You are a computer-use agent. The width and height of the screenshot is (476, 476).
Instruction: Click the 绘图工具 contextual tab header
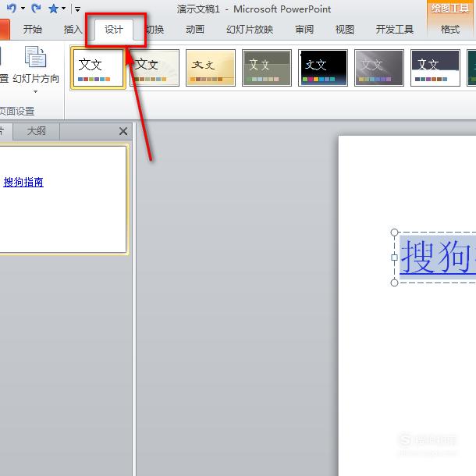click(x=450, y=9)
